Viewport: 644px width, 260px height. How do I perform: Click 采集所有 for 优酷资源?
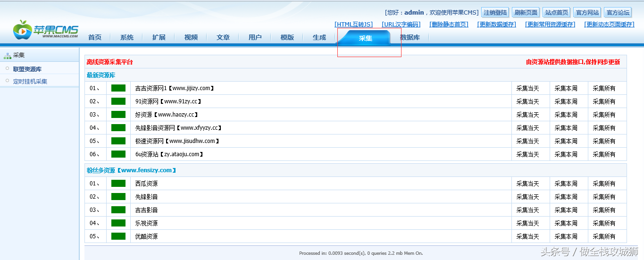604,236
